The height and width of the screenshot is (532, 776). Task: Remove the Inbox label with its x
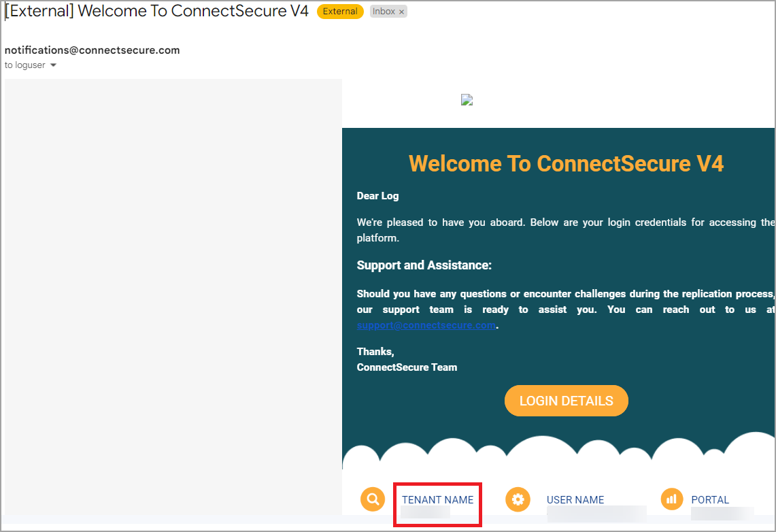click(x=401, y=12)
